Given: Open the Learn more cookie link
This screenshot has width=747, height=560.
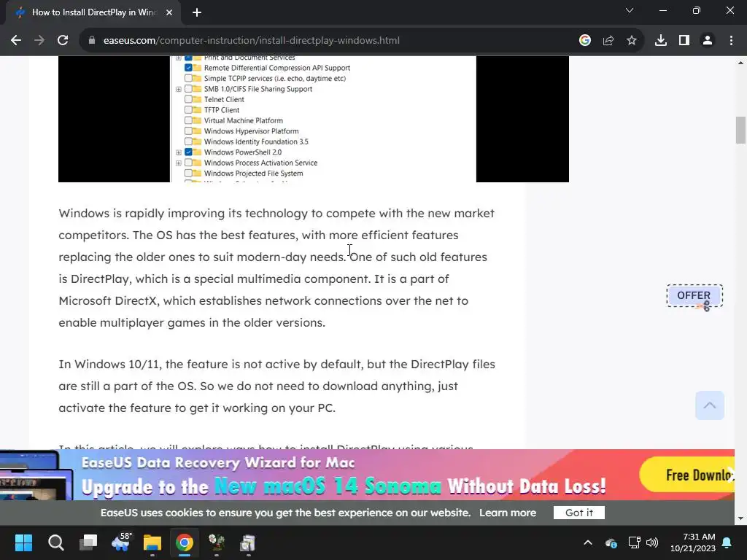Looking at the screenshot, I should tap(508, 513).
